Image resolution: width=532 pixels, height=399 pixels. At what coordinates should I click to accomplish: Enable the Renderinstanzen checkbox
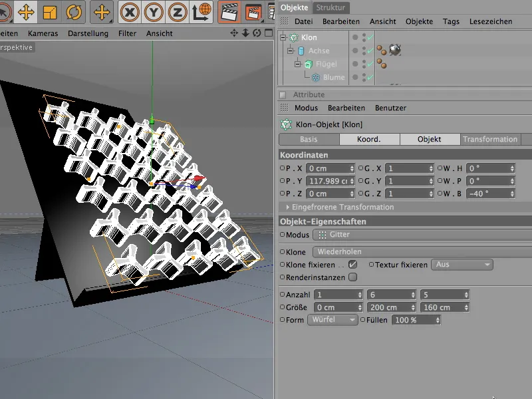pyautogui.click(x=352, y=277)
